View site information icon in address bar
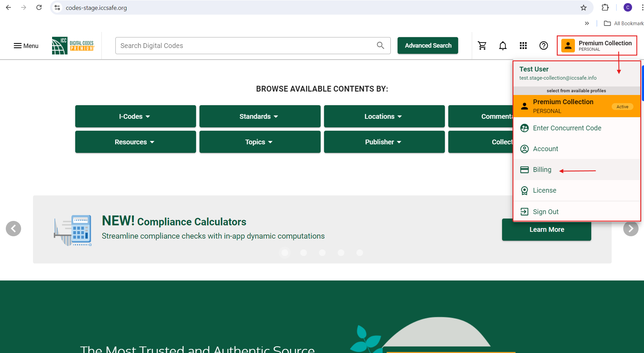 [x=58, y=7]
